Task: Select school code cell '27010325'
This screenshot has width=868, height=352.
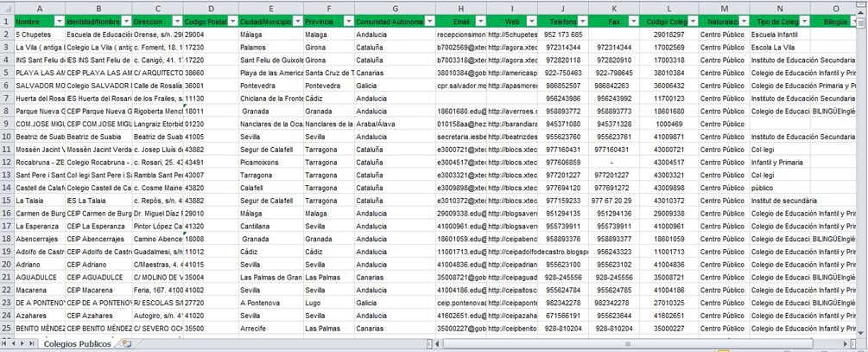Action: (x=668, y=303)
